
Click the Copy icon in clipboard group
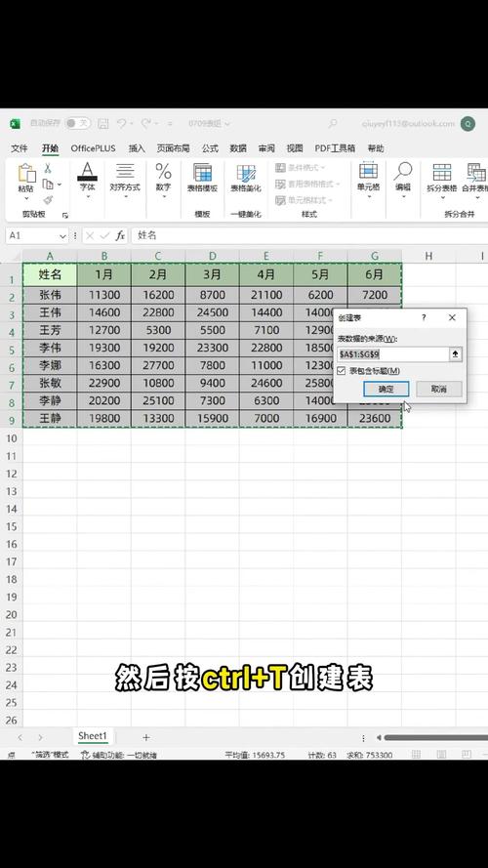coord(48,185)
